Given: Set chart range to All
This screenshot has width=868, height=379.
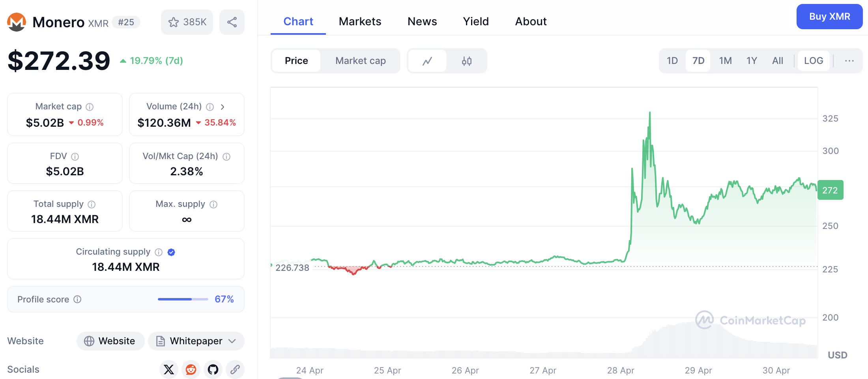Looking at the screenshot, I should (778, 61).
